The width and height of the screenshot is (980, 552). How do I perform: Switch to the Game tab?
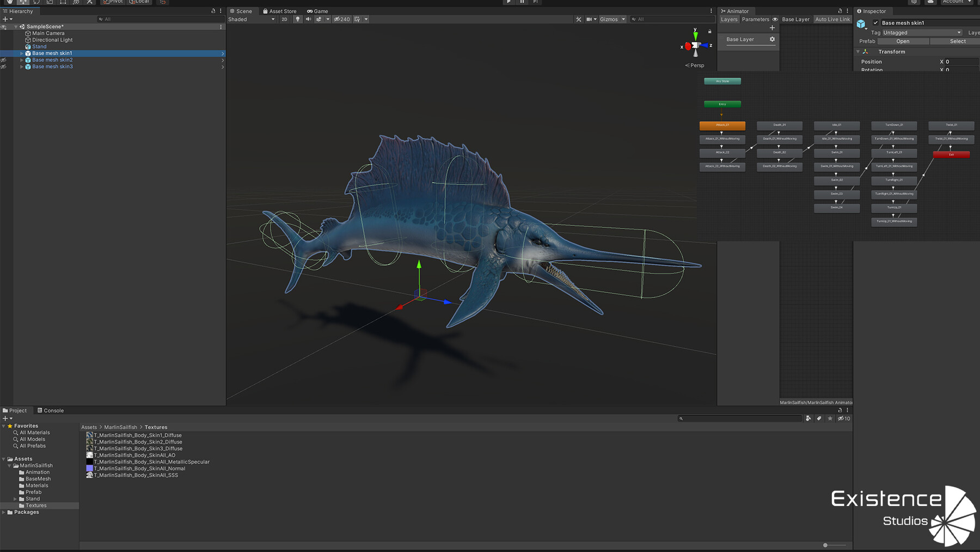point(317,11)
